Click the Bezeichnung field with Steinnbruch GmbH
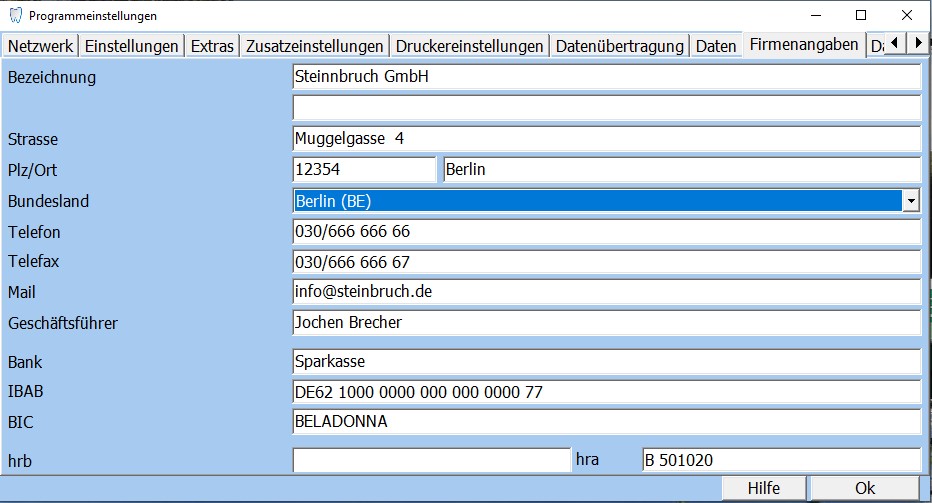This screenshot has height=503, width=932. [x=605, y=77]
